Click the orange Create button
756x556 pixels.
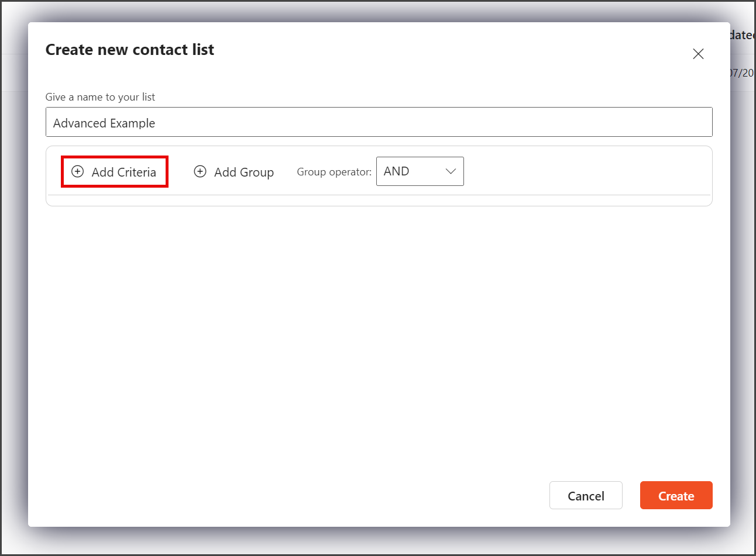(676, 496)
